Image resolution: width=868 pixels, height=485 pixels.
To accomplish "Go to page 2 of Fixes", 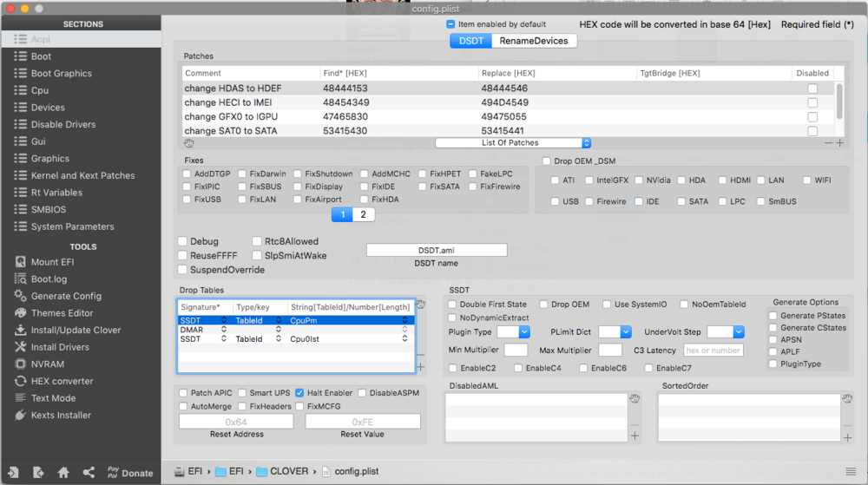I will 363,214.
